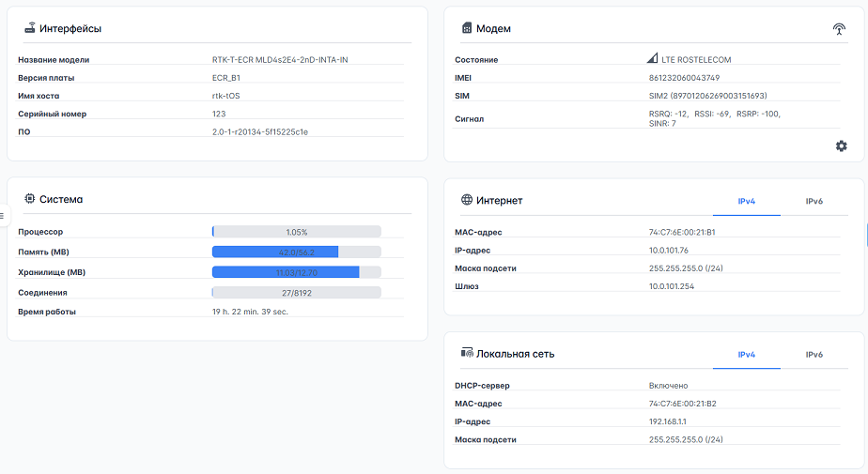Click the modem antenna signal icon
Image resolution: width=868 pixels, height=474 pixels.
coord(839,29)
